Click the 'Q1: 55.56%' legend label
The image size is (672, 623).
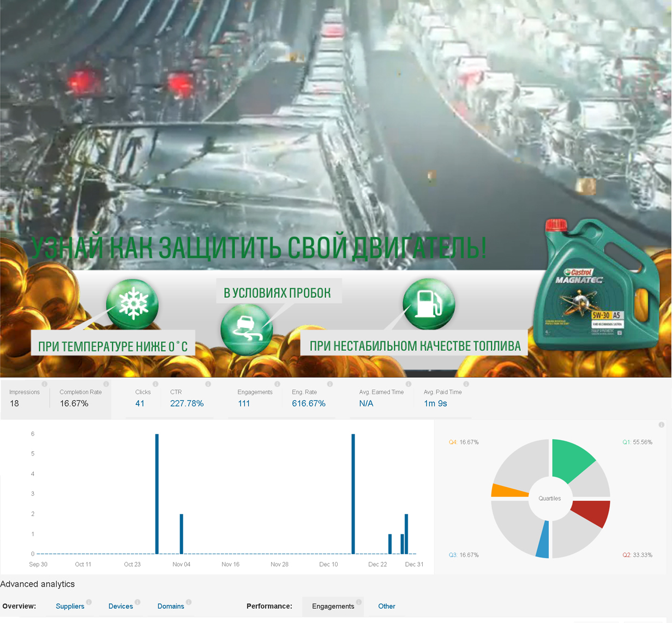[637, 442]
